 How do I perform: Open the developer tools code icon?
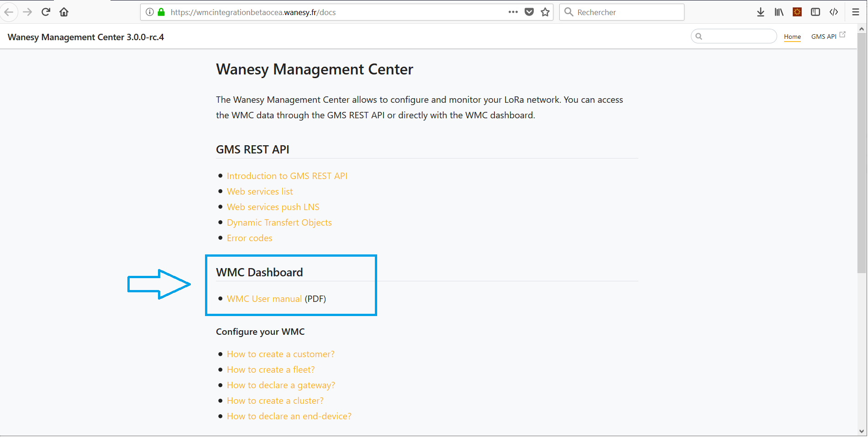point(834,12)
